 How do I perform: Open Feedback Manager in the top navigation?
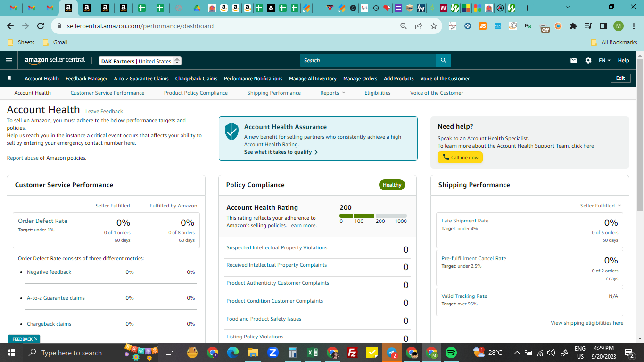87,78
